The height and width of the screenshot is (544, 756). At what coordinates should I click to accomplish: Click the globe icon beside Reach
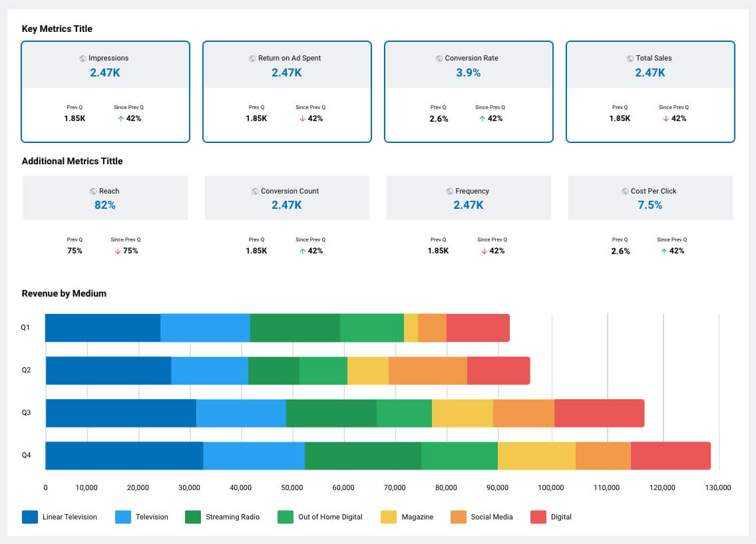(x=93, y=192)
